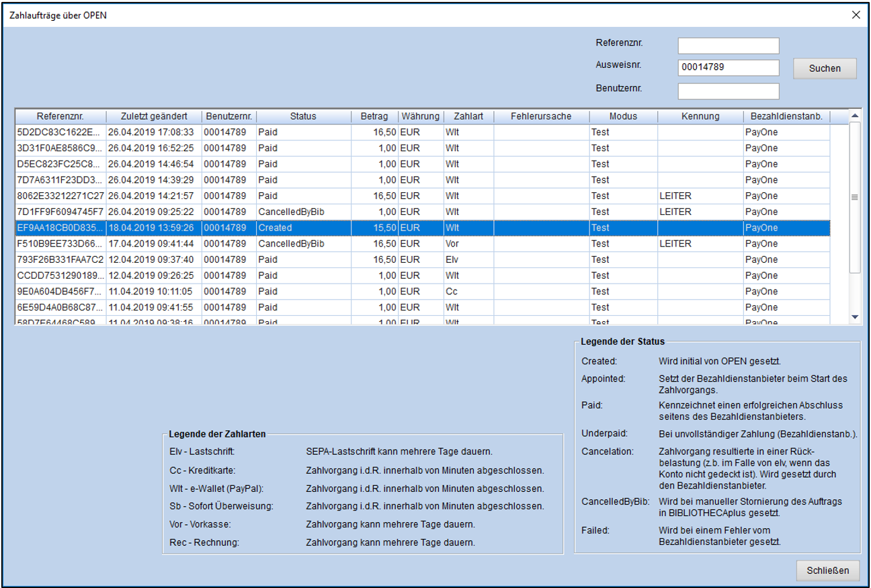
Task: Click the Modus column header
Action: 623,116
